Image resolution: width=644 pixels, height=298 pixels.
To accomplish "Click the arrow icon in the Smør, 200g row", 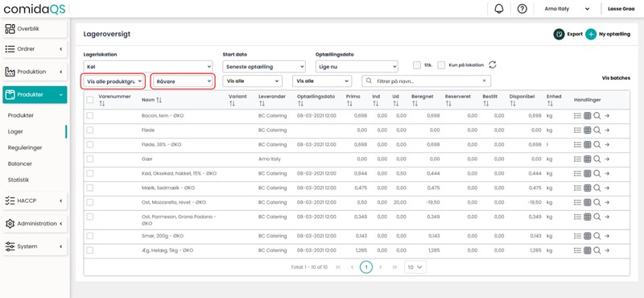I will click(607, 236).
